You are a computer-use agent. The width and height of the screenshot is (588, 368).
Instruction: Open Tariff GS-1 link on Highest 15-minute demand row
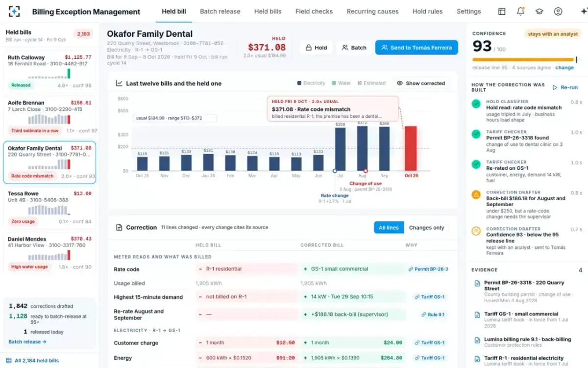pos(430,297)
